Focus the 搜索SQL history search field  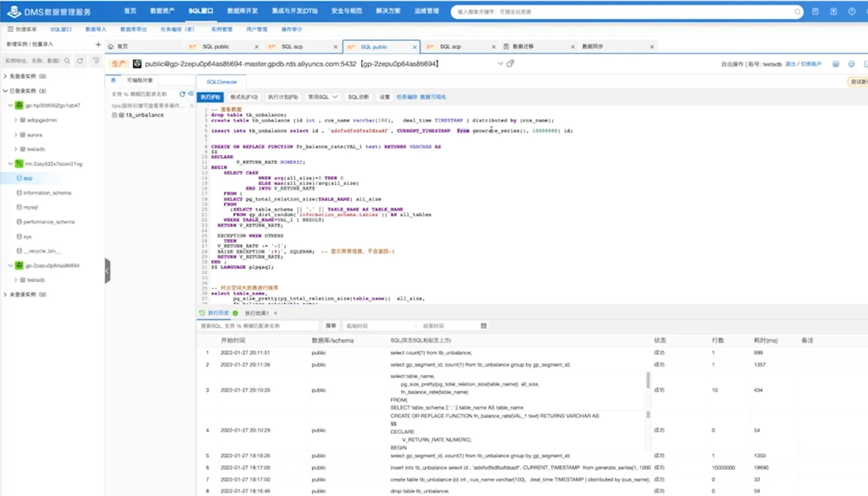tap(258, 326)
